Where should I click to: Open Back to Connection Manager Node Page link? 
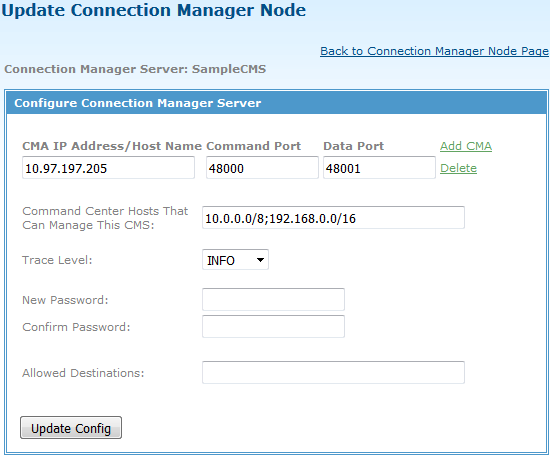pyautogui.click(x=434, y=51)
